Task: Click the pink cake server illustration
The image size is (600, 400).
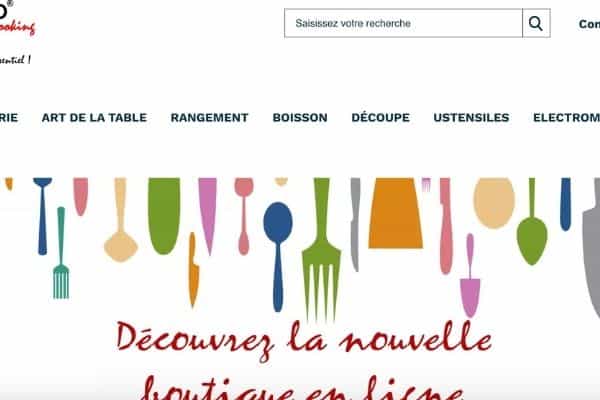Action: (x=470, y=276)
